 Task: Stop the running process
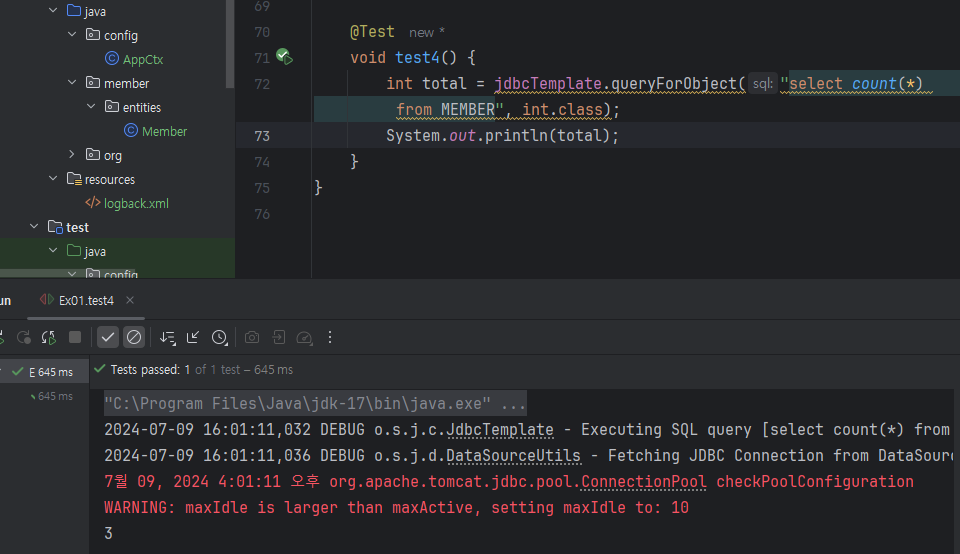click(75, 337)
